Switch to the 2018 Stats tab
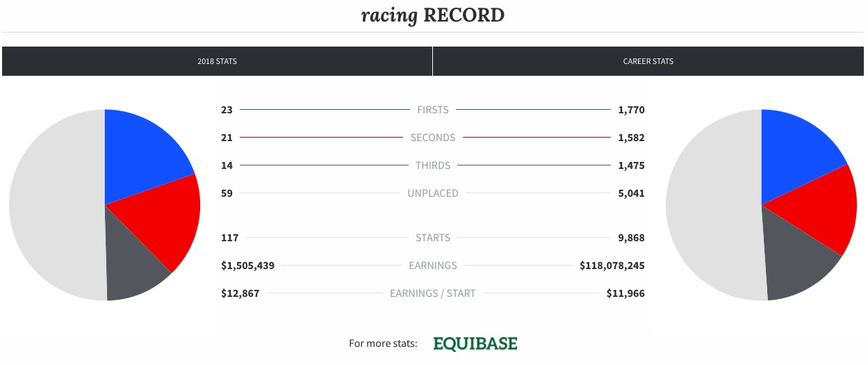Screen dimensions: 868x365 (217, 61)
